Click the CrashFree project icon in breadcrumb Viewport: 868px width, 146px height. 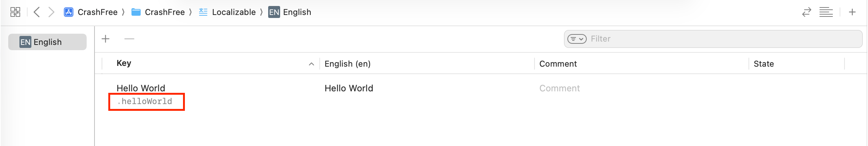click(x=68, y=12)
